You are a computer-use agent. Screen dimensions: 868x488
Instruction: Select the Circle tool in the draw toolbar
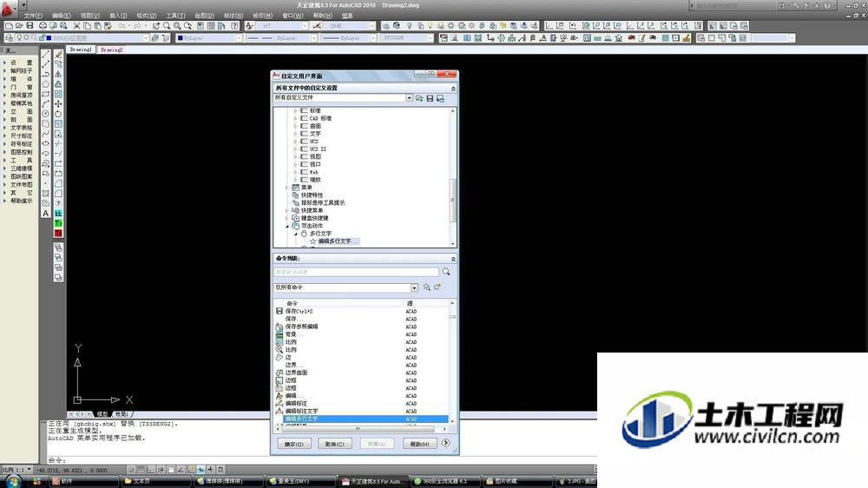[46, 114]
